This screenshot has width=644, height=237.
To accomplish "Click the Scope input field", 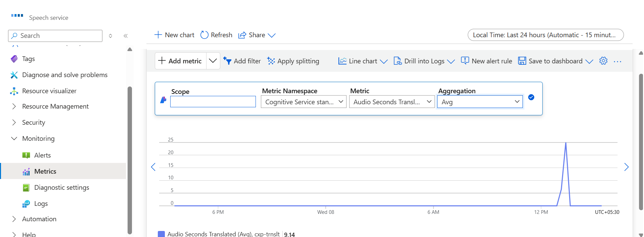I will [213, 102].
